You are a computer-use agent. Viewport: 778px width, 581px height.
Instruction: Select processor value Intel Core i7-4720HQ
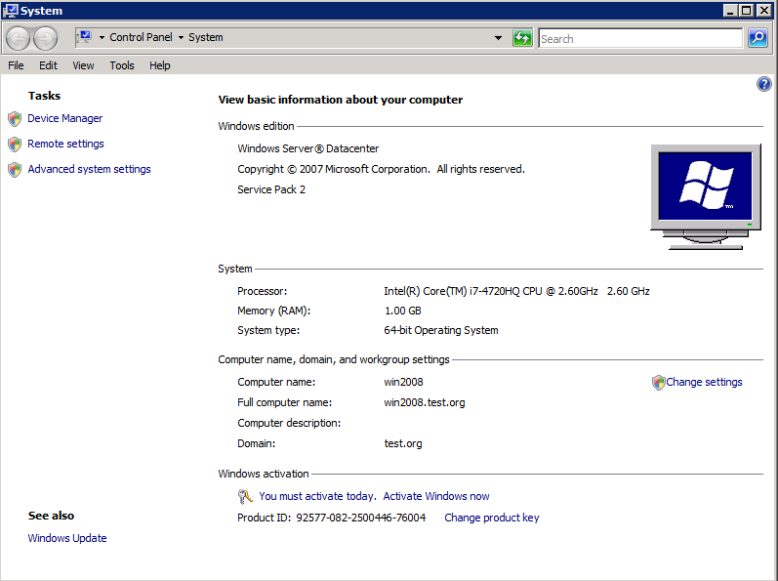tap(517, 291)
